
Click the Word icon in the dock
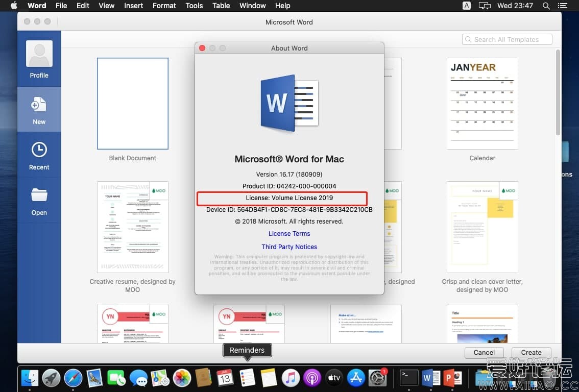(x=431, y=378)
